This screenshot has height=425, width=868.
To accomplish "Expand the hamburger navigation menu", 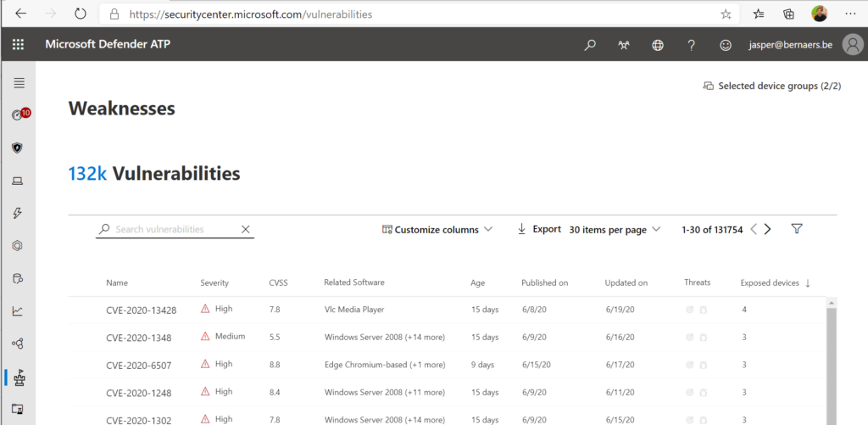I will pyautogui.click(x=19, y=83).
